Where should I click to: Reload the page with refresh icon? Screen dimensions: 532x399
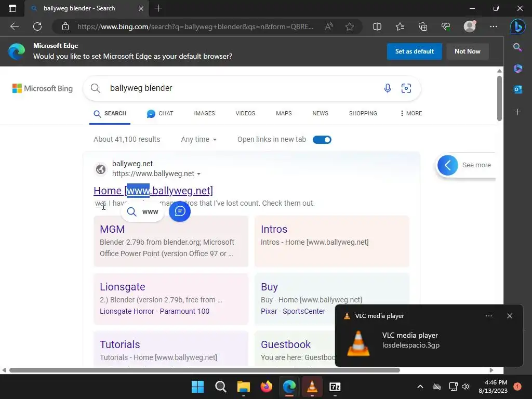coord(37,26)
